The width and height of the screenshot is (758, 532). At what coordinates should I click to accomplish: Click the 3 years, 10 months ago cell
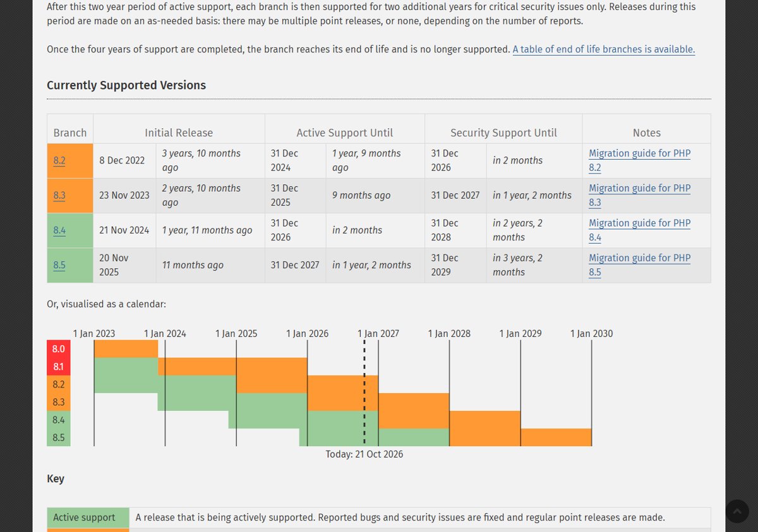point(210,160)
